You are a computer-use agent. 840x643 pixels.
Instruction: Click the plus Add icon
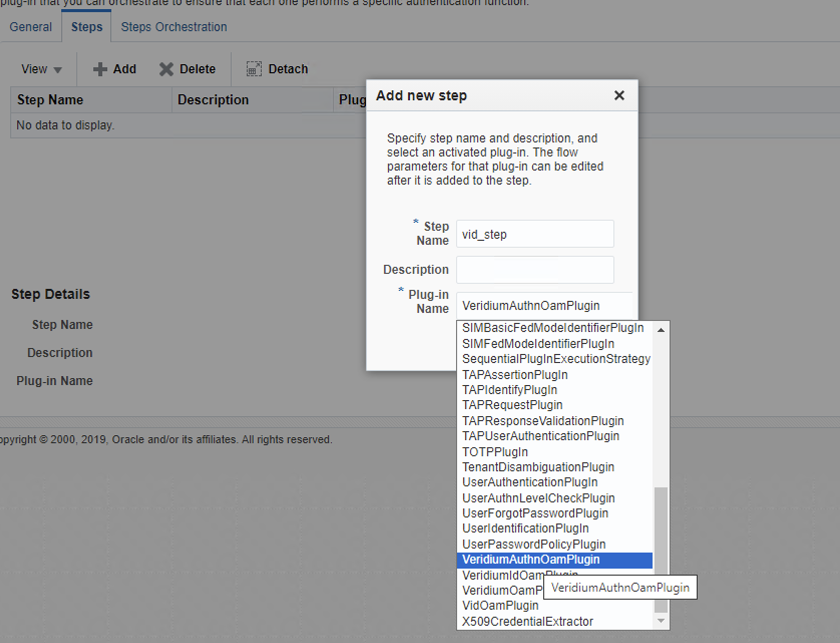(x=100, y=69)
